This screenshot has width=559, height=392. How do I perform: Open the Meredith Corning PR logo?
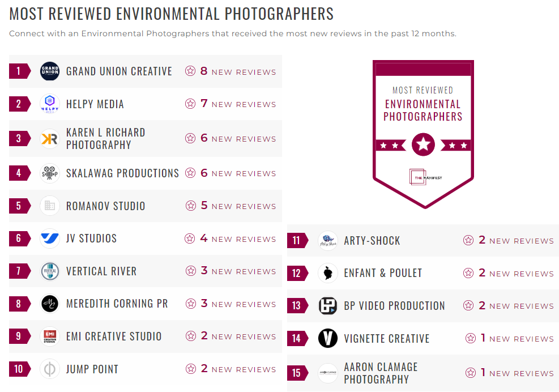(49, 304)
